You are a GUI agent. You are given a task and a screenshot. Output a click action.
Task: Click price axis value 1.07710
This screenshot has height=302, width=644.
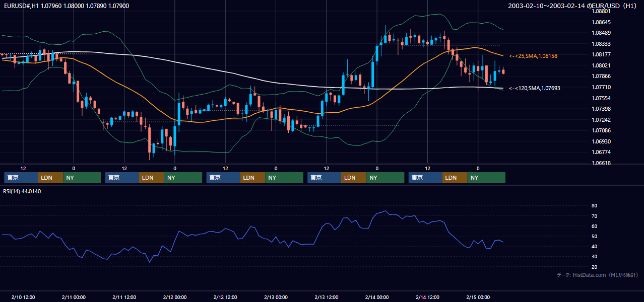(602, 87)
